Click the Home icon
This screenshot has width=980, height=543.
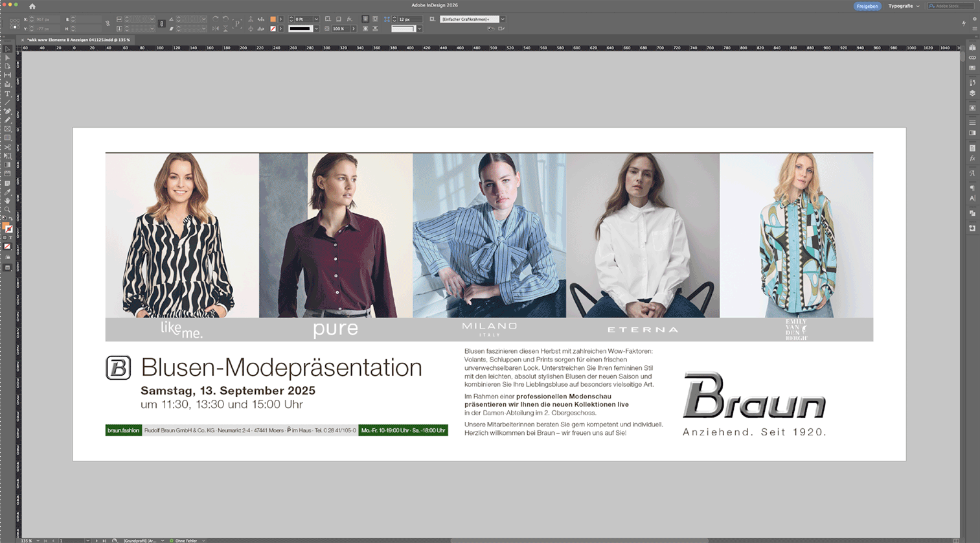click(32, 6)
